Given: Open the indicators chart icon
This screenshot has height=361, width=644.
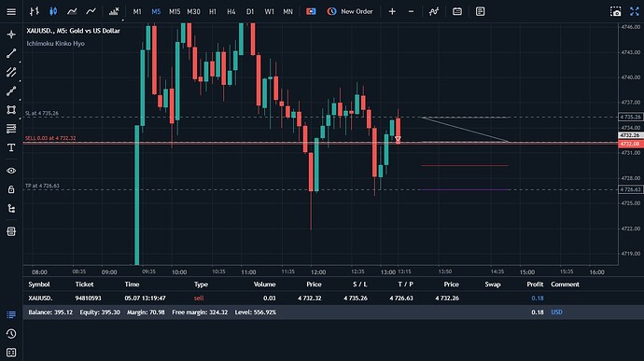Looking at the screenshot, I should click(x=114, y=11).
